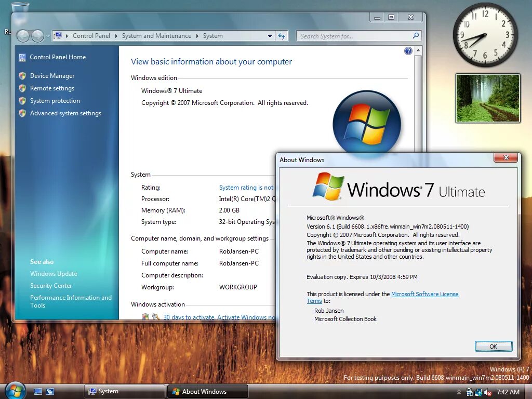532x399 pixels.
Task: Click the computer icon in address bar
Action: pos(58,36)
